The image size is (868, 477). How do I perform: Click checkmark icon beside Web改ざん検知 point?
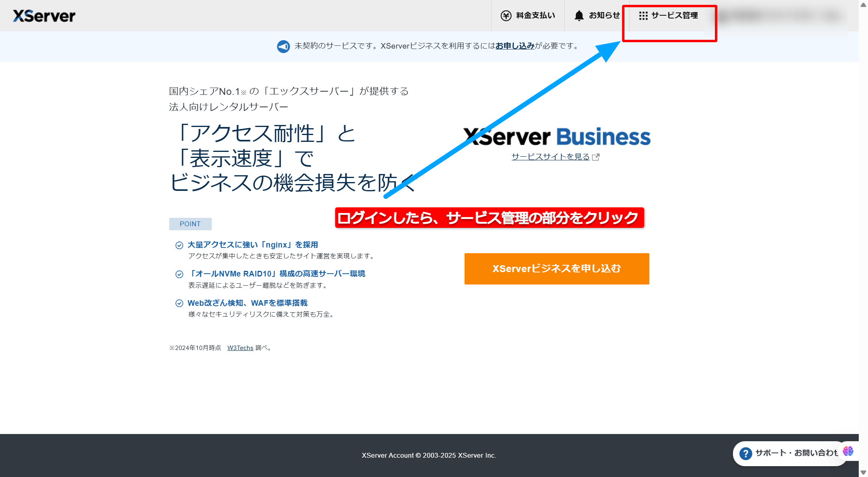click(179, 303)
